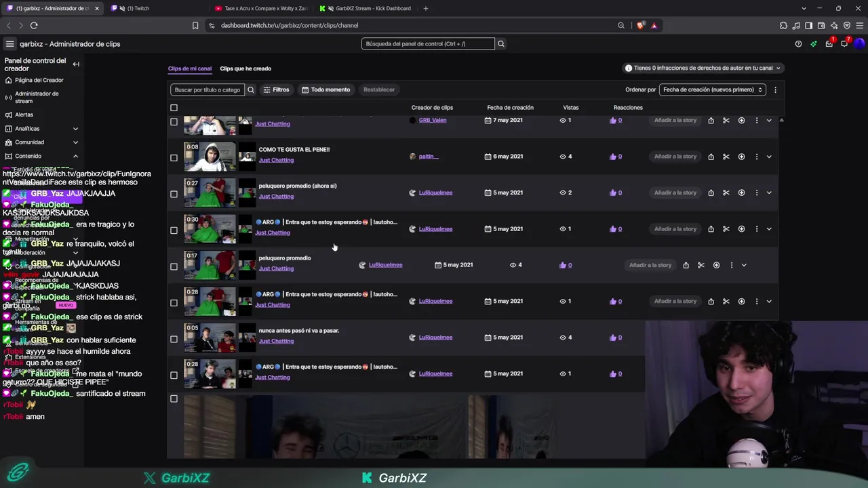Click circled plus on 0:17 peluquero promedio row
868x488 pixels.
click(716, 265)
